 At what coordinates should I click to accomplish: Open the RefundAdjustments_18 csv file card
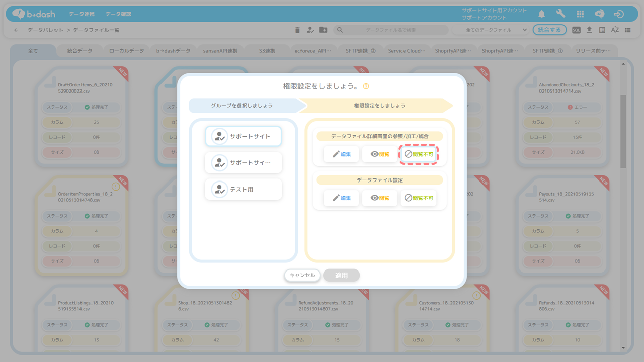(x=322, y=318)
